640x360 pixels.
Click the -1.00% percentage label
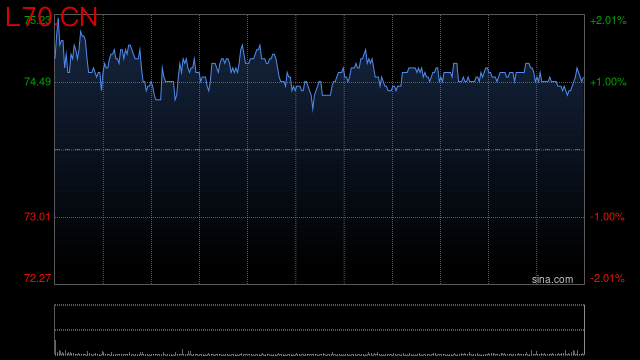point(607,217)
